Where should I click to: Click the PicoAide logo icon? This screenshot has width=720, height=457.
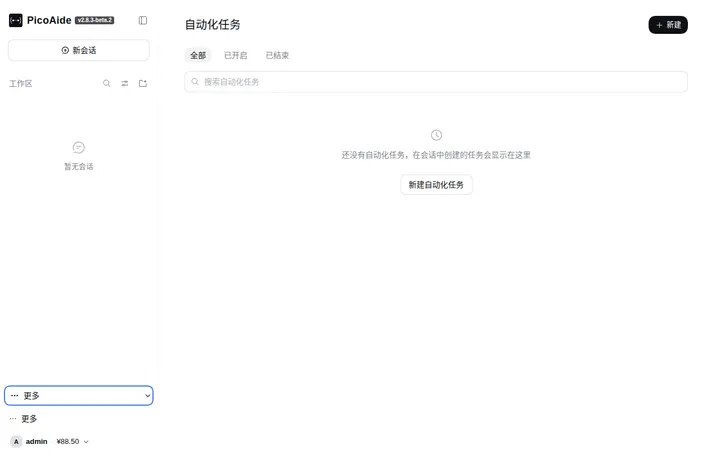coord(16,20)
